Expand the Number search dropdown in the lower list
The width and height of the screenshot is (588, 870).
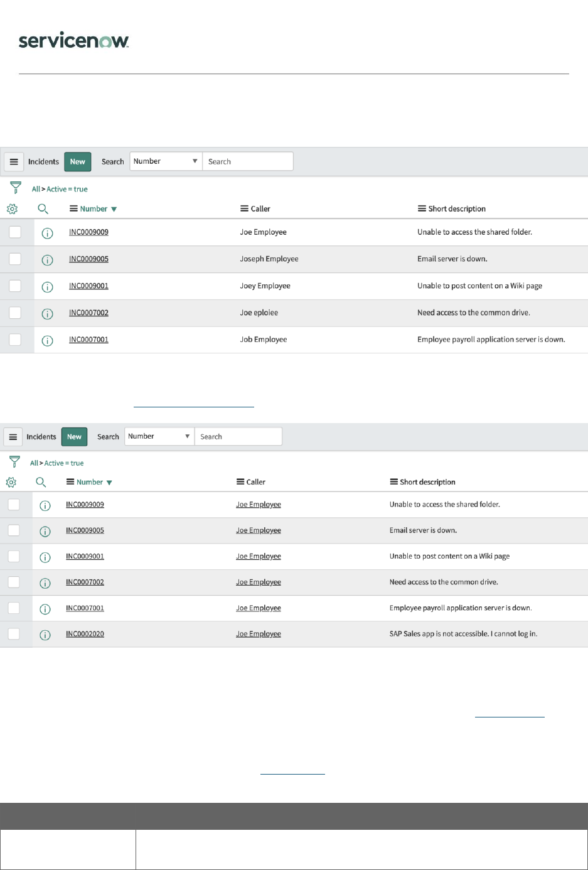pos(159,436)
